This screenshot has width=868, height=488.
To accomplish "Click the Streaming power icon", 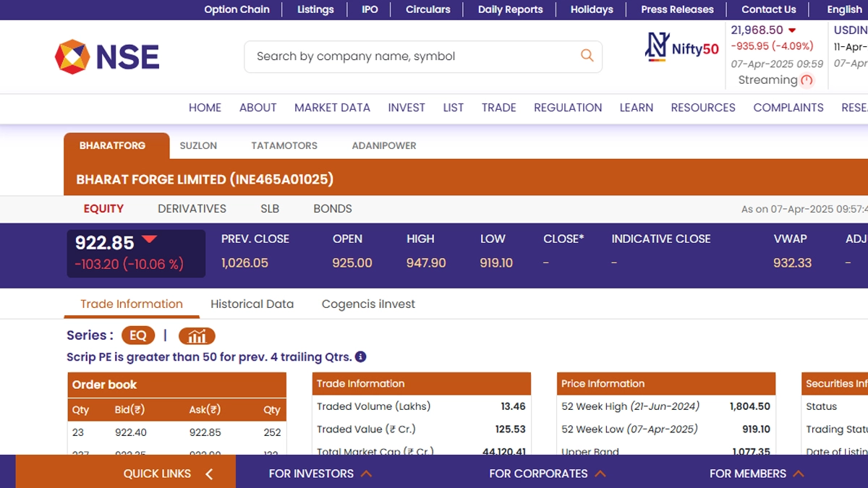I will [x=807, y=80].
